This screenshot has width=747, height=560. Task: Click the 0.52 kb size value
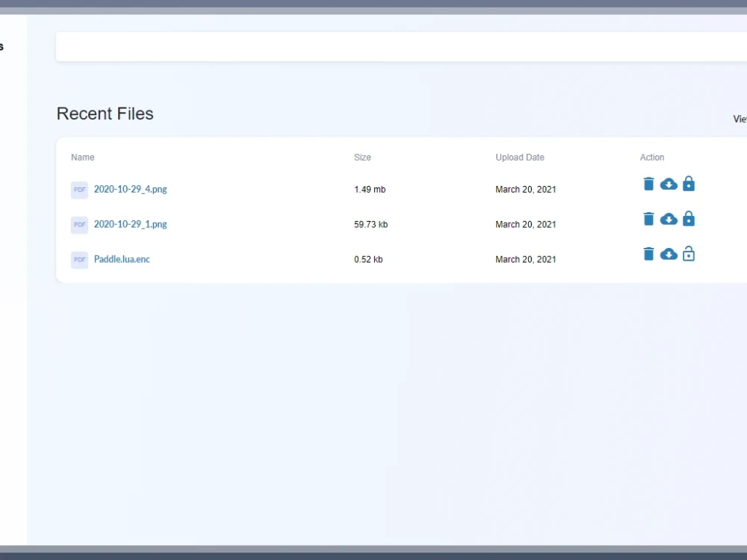pyautogui.click(x=368, y=260)
